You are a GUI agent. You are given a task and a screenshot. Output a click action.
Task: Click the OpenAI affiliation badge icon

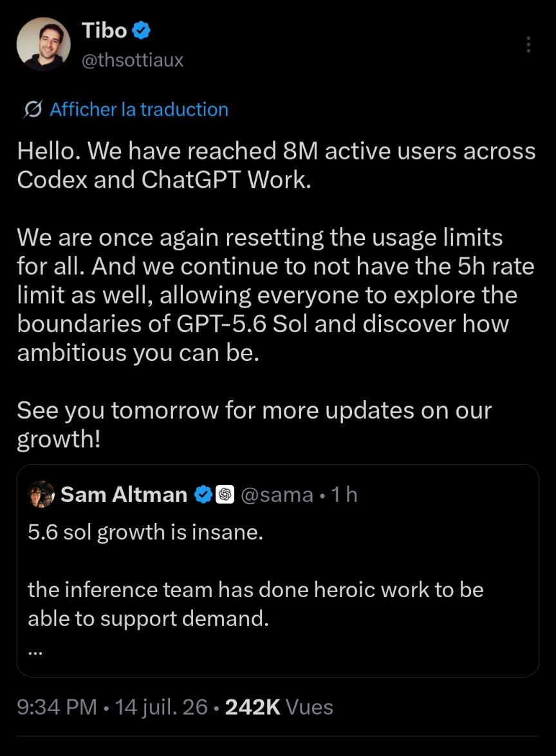(225, 495)
